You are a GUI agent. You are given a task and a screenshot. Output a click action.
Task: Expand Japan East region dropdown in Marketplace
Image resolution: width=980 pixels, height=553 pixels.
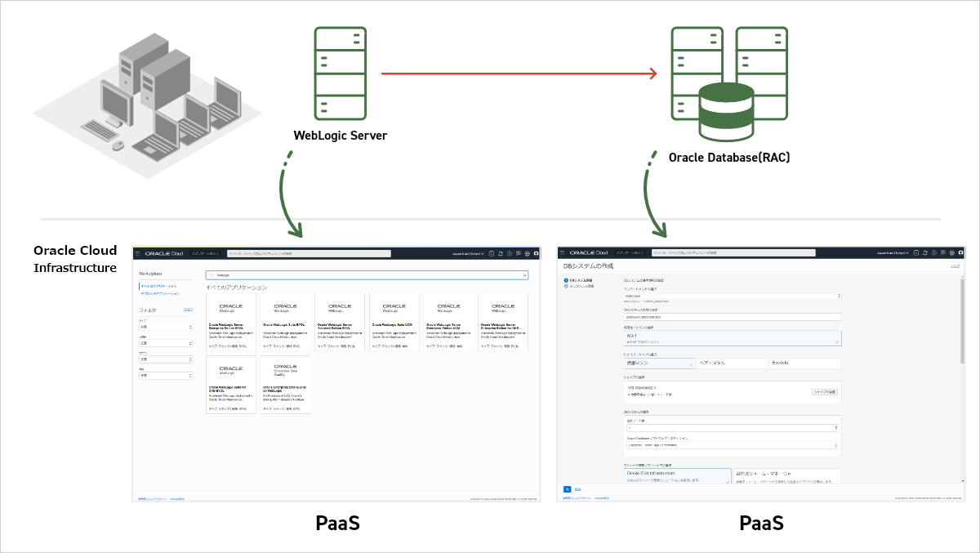click(x=469, y=253)
